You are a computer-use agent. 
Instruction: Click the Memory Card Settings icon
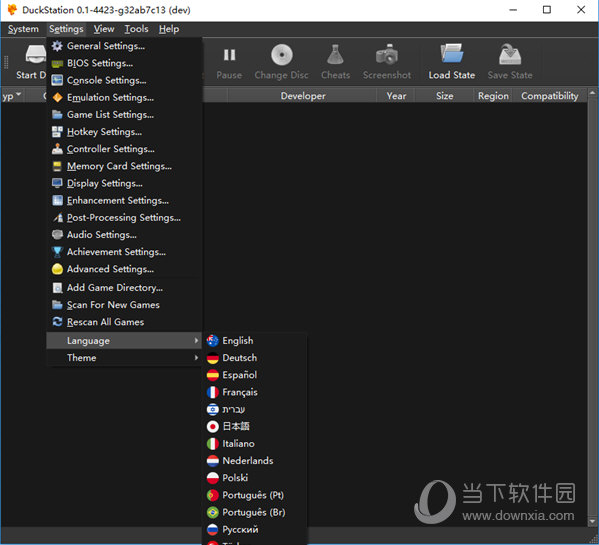57,166
